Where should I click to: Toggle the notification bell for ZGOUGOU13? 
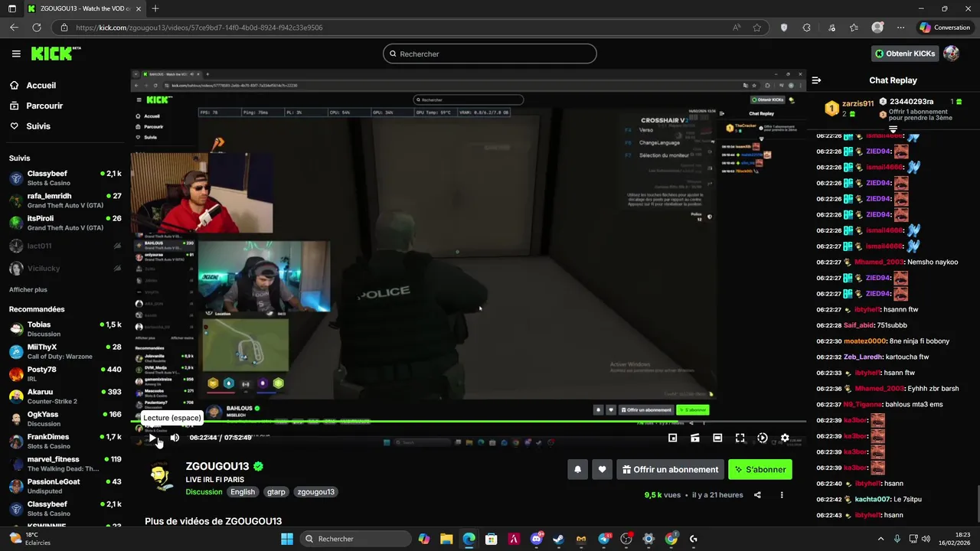tap(577, 470)
